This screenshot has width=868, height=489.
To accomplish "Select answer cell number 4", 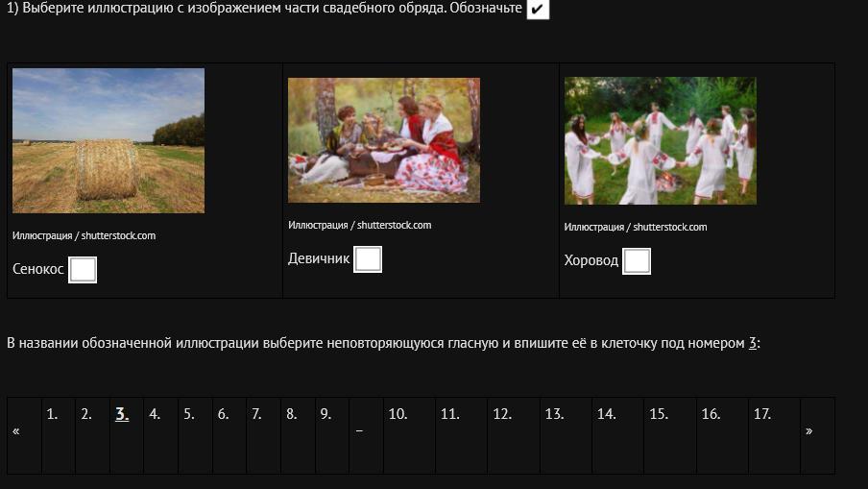I will point(161,435).
